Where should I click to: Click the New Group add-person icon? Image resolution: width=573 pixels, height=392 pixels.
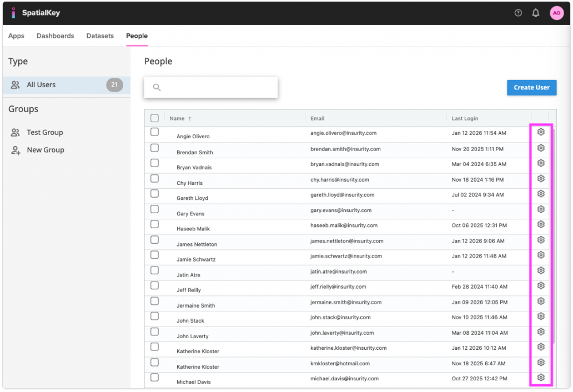[x=15, y=149]
